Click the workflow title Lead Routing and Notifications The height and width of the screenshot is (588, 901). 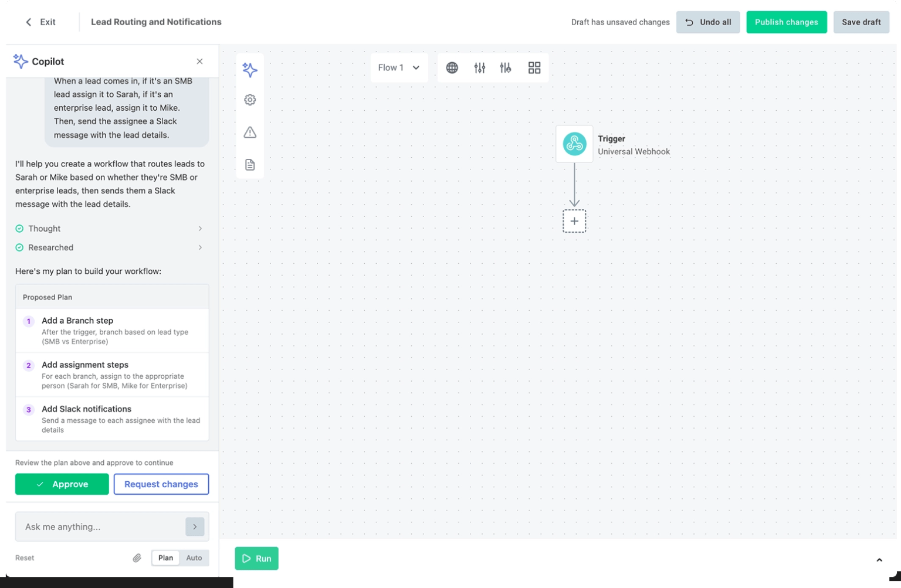coord(156,22)
